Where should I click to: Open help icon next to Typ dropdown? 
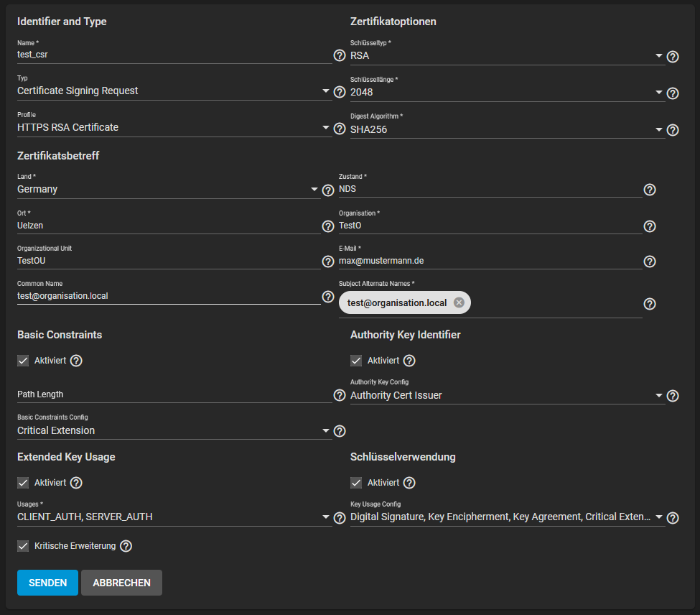point(340,92)
